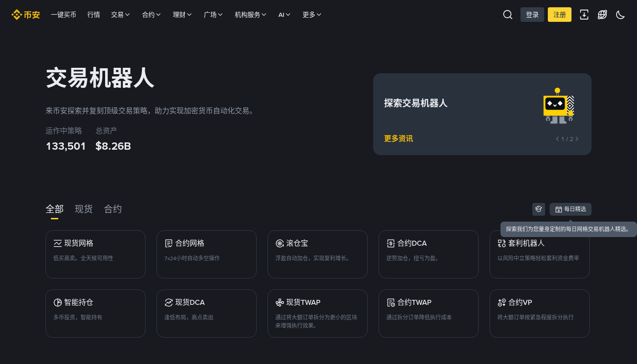
Task: Switch to the 现货 tab
Action: pyautogui.click(x=84, y=209)
